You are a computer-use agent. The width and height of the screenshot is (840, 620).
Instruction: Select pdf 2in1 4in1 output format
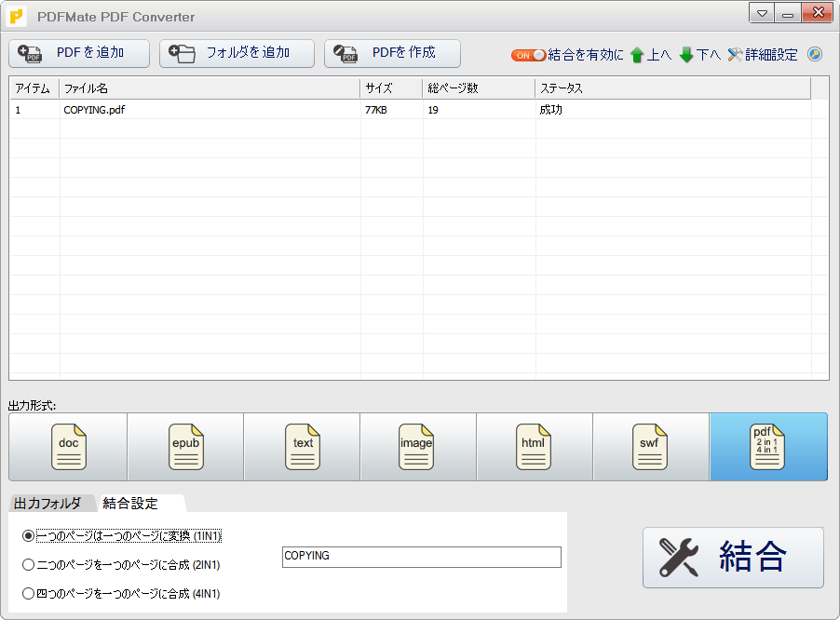click(768, 447)
